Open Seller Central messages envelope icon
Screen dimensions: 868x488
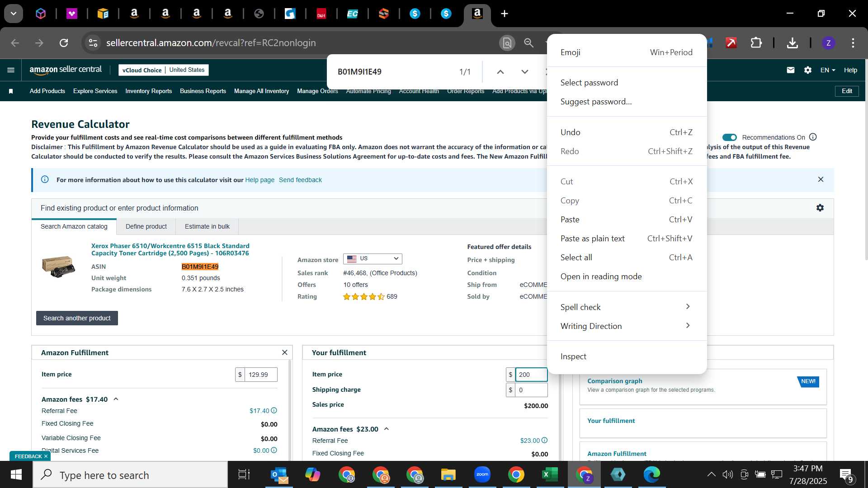pos(790,70)
